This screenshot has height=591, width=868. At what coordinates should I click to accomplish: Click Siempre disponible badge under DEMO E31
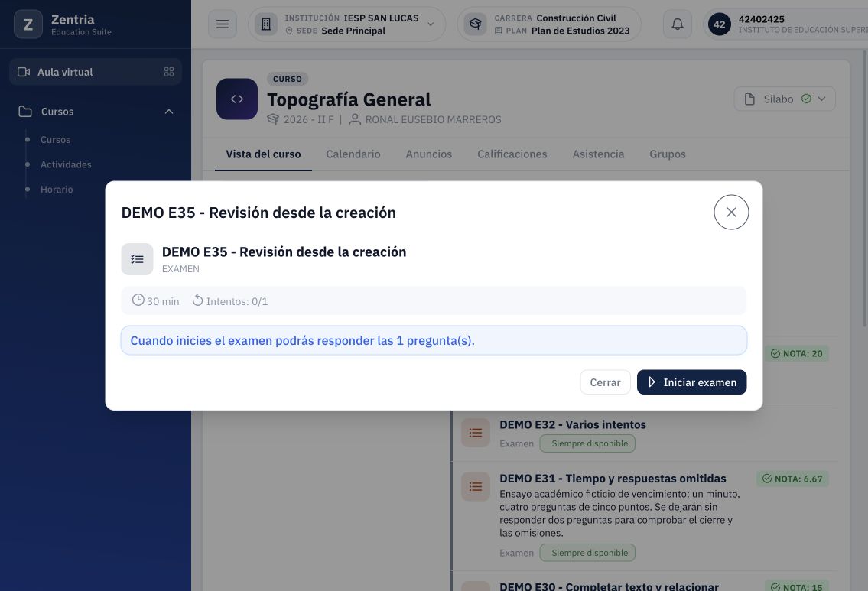click(x=587, y=553)
